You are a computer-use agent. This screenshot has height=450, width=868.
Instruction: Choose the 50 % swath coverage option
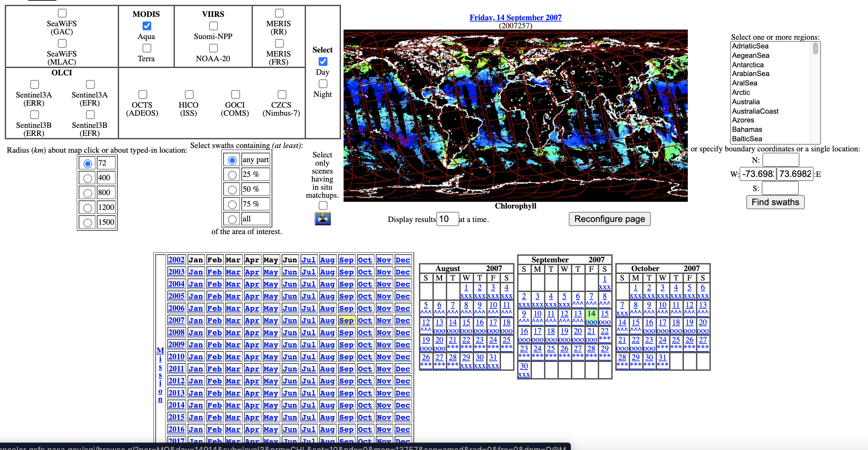pyautogui.click(x=232, y=190)
